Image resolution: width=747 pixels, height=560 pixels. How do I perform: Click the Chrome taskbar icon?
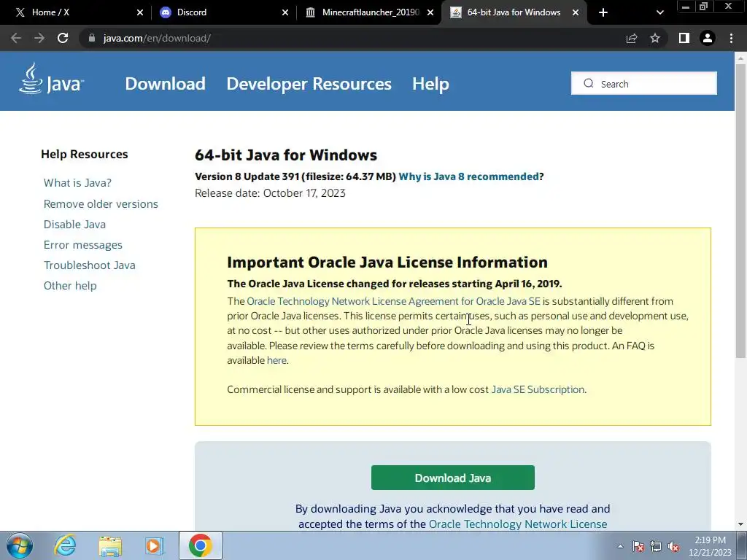point(200,545)
